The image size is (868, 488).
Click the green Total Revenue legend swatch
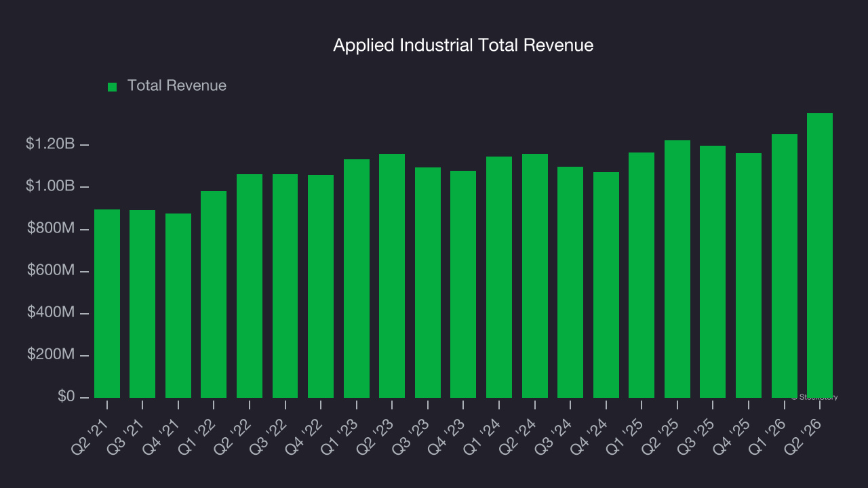click(x=113, y=87)
